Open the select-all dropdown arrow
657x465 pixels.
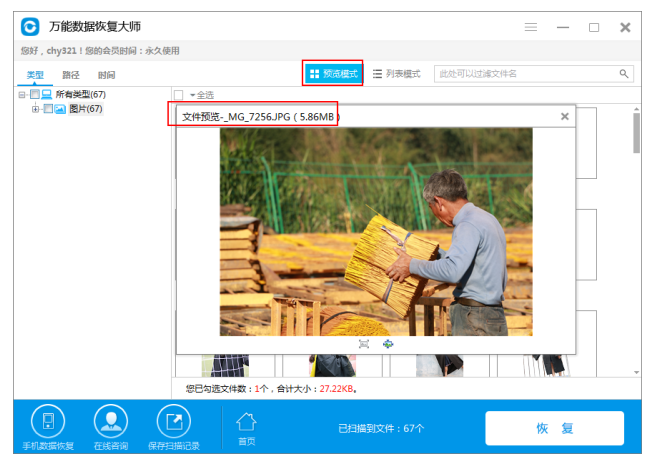[193, 96]
